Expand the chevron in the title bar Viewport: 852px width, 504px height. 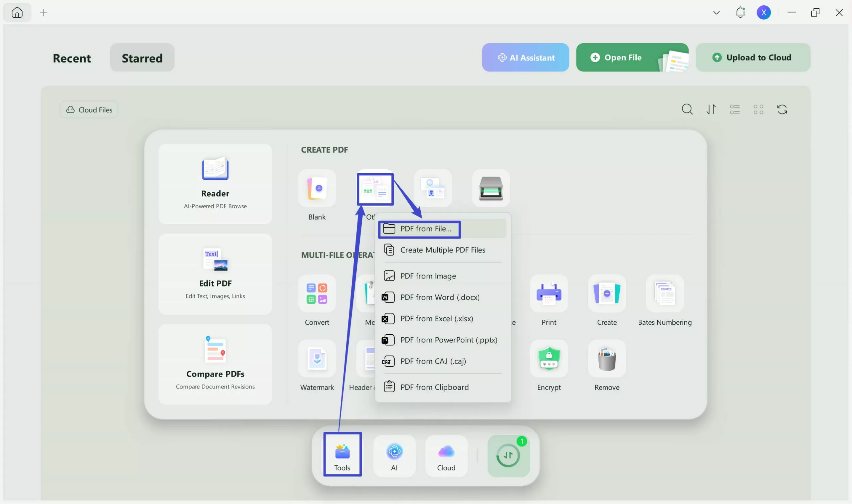716,12
